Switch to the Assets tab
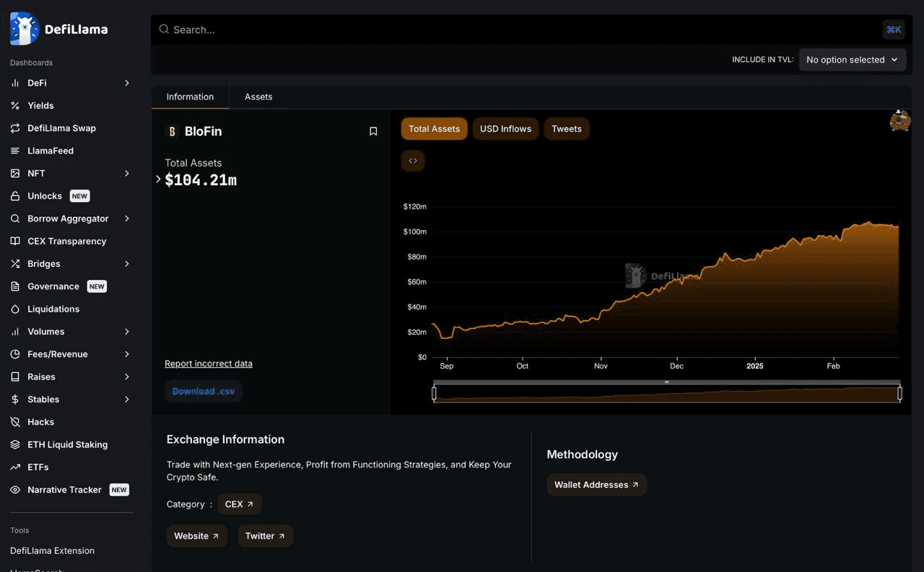Screen dimensions: 924x572 click(258, 97)
